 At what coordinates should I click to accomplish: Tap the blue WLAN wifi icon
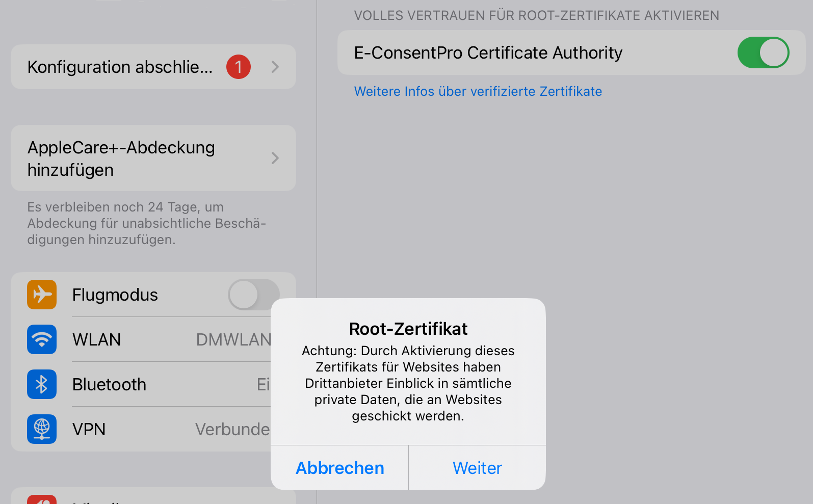[x=42, y=339]
